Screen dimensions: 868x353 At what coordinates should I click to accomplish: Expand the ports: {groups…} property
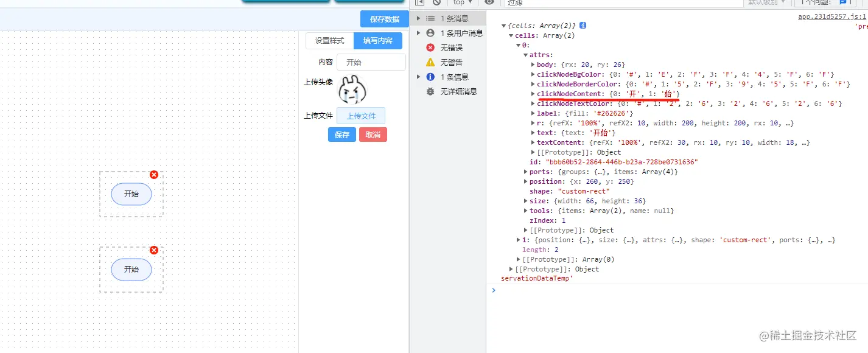tap(525, 172)
